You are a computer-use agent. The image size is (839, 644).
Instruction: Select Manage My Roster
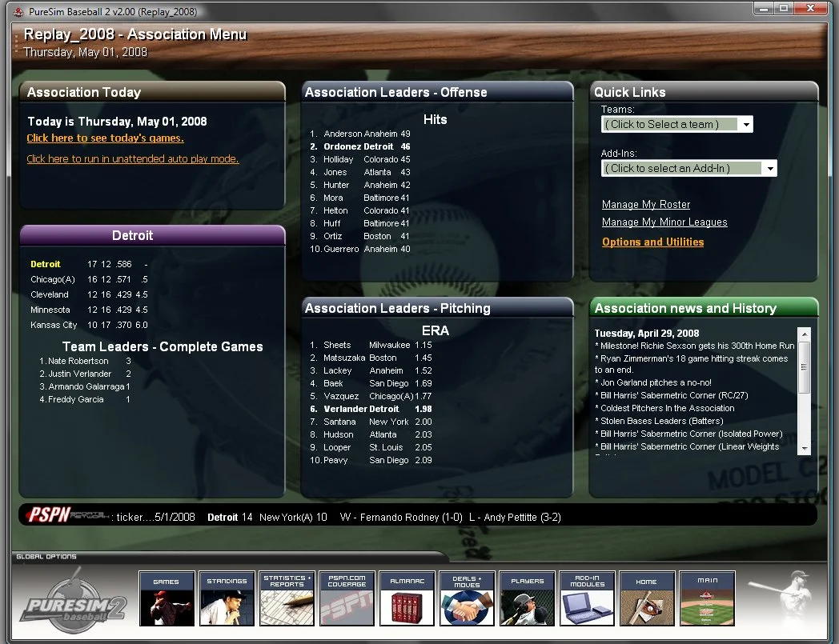coord(645,205)
